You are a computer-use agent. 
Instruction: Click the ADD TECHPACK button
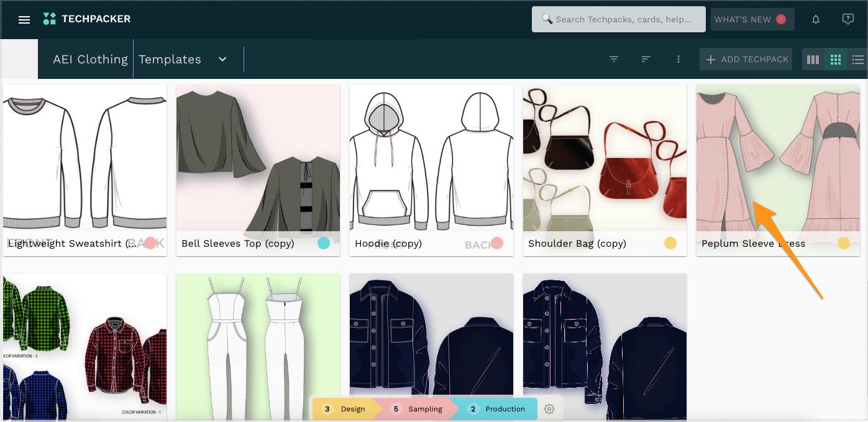[746, 60]
